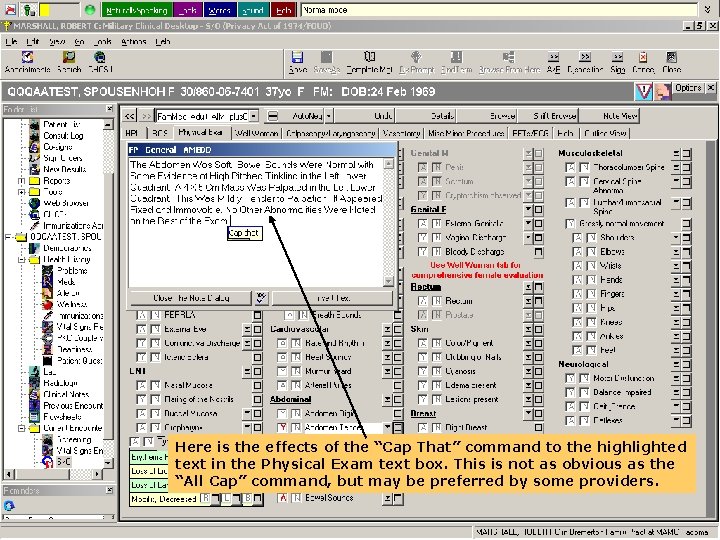Open the AutoNeg dropdown arrow

(329, 116)
